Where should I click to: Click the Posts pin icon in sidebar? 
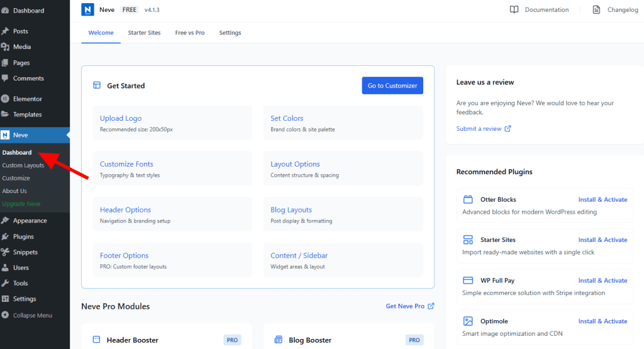coord(5,31)
